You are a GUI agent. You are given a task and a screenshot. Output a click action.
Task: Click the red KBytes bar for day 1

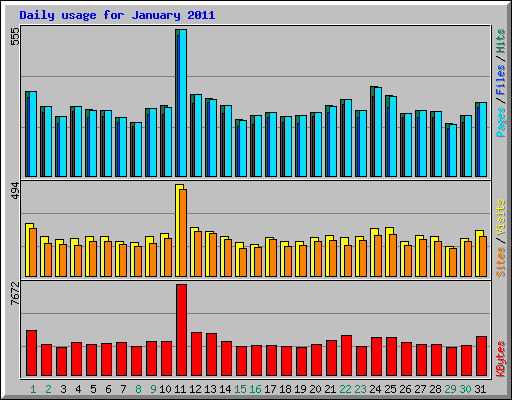(32, 353)
